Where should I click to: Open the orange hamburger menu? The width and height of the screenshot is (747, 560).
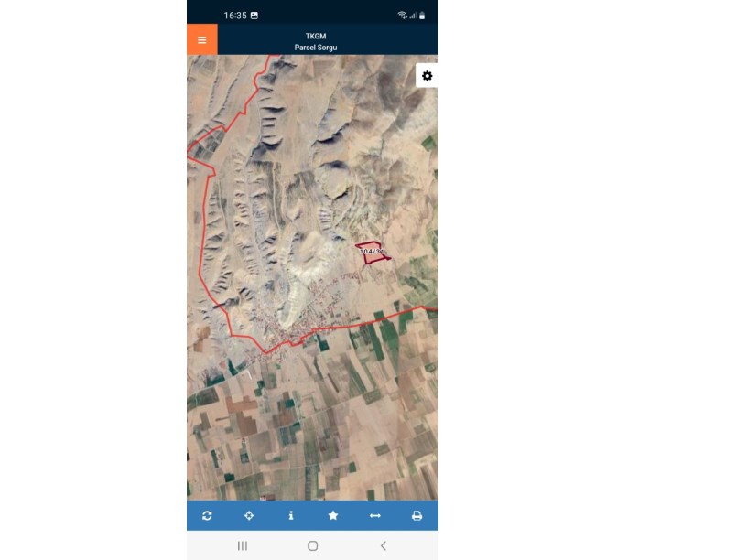202,39
